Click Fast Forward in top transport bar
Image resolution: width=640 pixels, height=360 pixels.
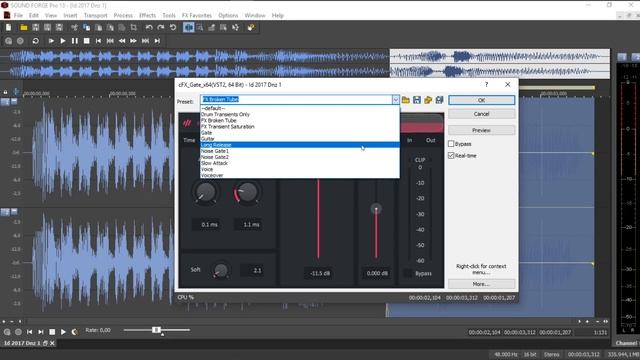[133, 41]
